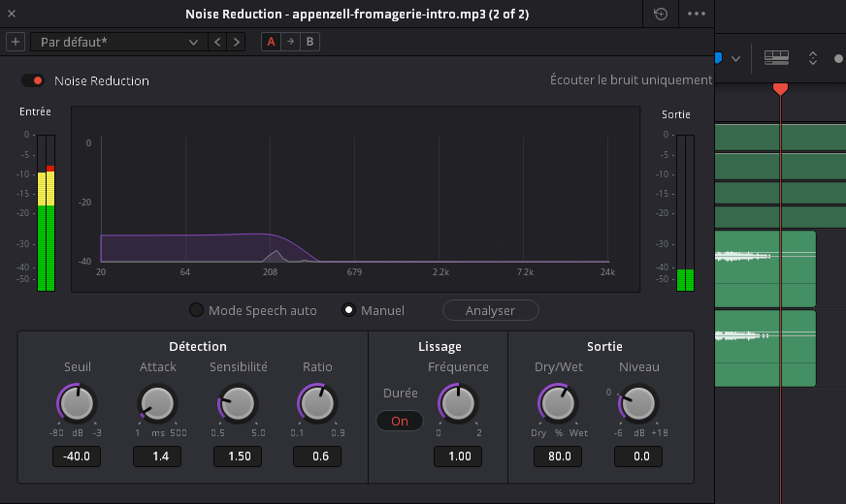846x504 pixels.
Task: Select the A comparison state
Action: 271,42
